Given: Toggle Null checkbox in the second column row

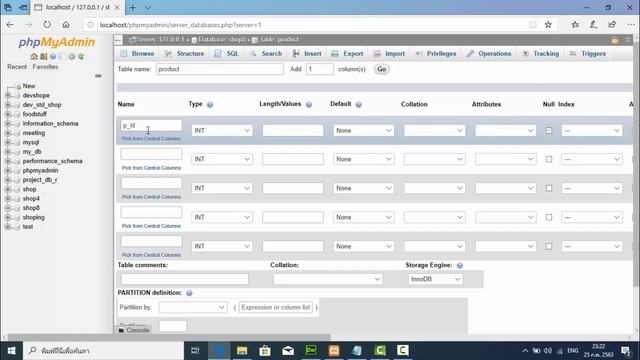Looking at the screenshot, I should tap(549, 159).
